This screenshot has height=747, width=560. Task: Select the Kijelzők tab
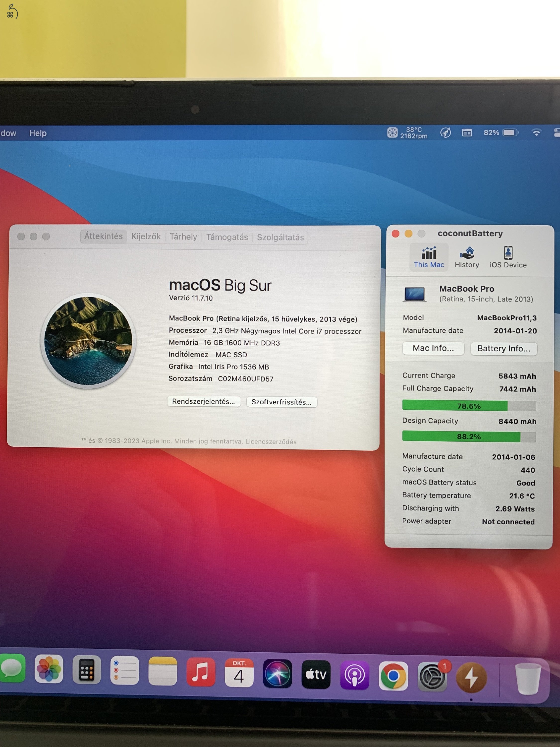tap(146, 236)
